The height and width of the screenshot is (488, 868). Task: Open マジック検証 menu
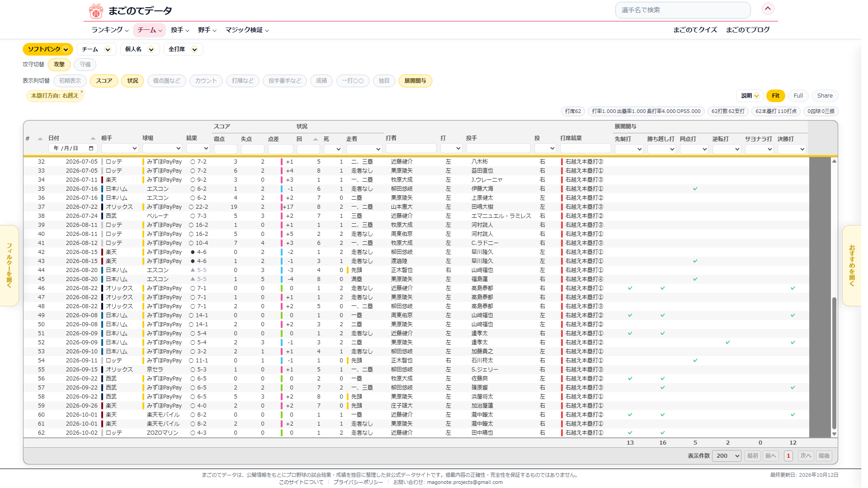[x=247, y=30]
